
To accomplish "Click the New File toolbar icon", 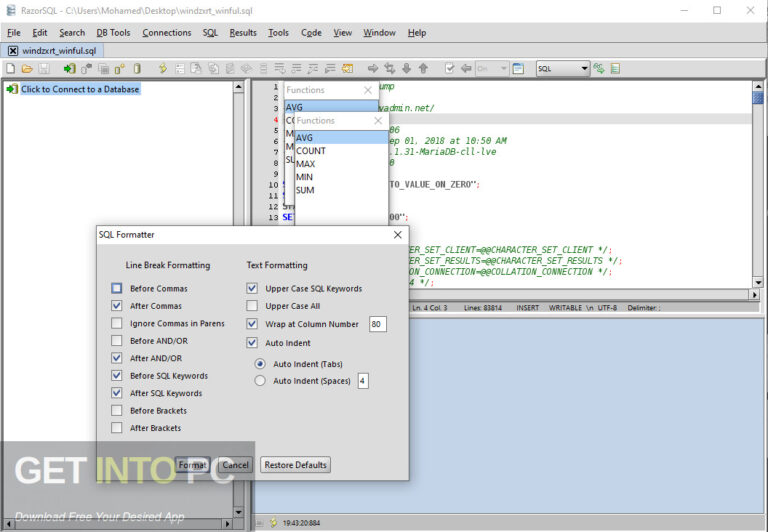I will (10, 69).
